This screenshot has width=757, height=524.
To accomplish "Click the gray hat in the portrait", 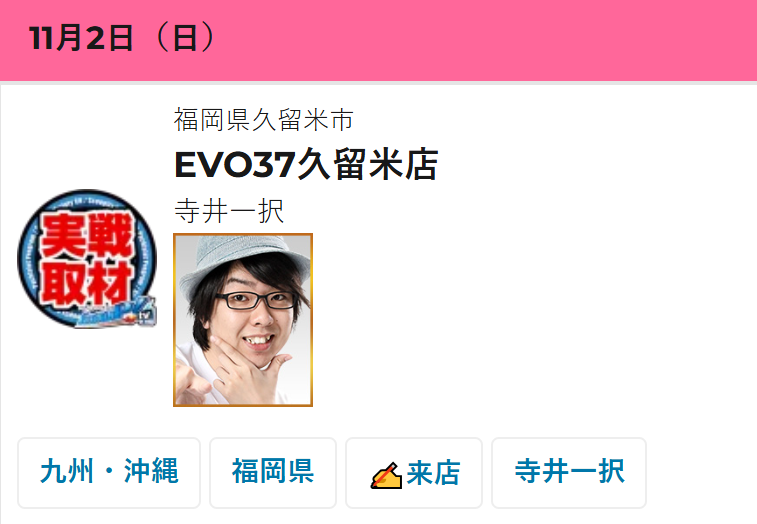I will click(243, 261).
